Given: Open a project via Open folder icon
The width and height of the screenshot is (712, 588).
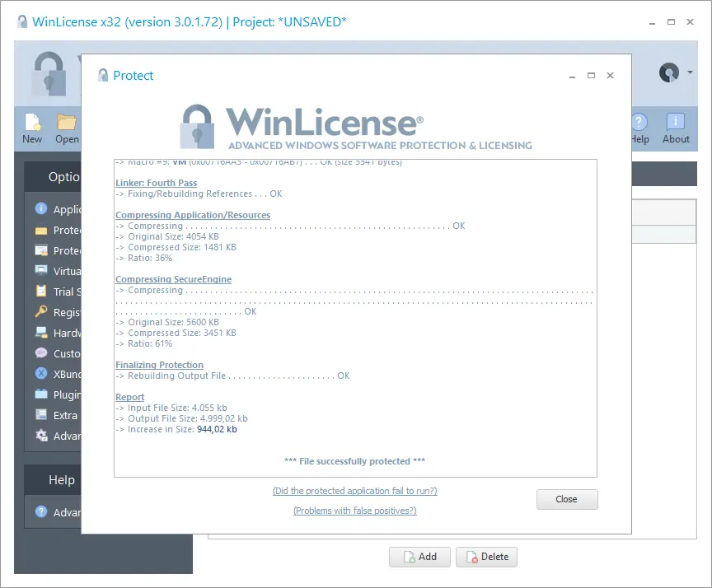Looking at the screenshot, I should click(x=66, y=123).
